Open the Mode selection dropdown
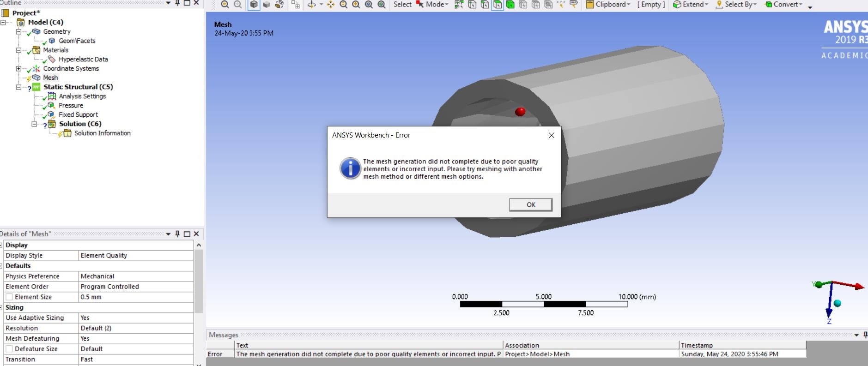This screenshot has width=868, height=366. point(432,5)
